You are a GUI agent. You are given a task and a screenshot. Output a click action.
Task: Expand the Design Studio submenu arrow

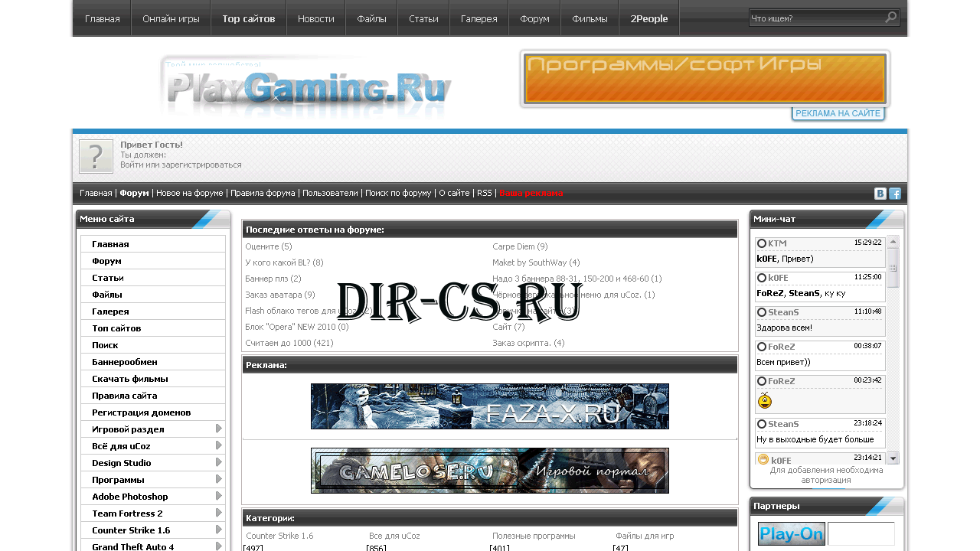click(x=217, y=462)
